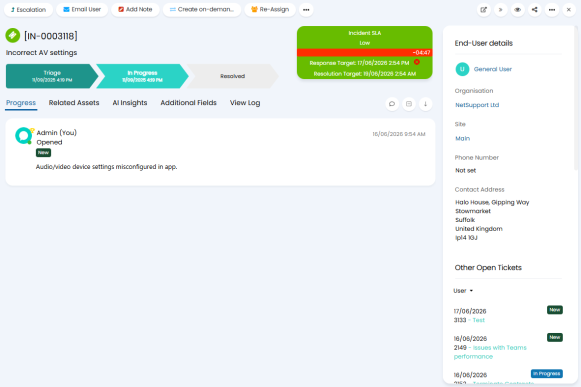Viewport: 581px width, 387px height.
Task: Select the In Progress status stage
Action: 142,76
